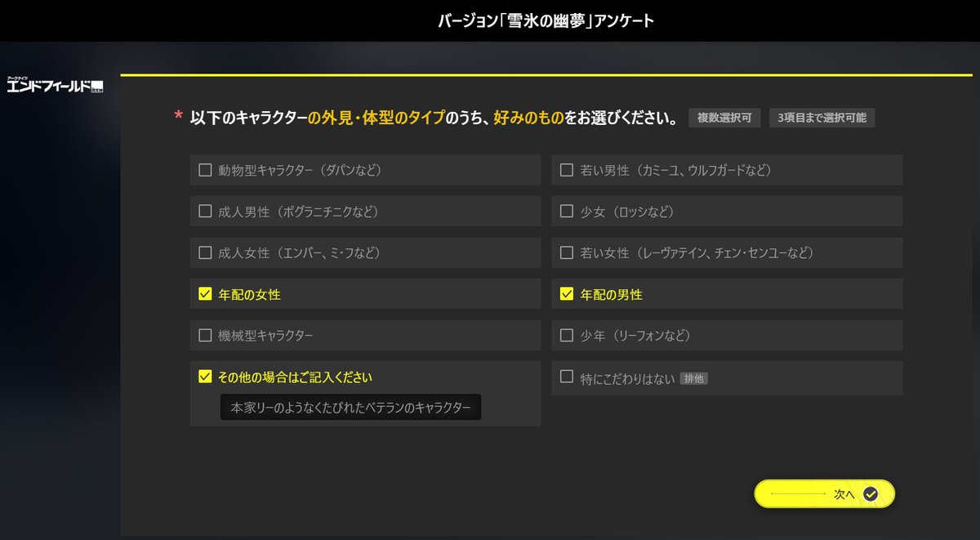Click the 次へ next button
This screenshot has width=980, height=540.
(x=825, y=493)
